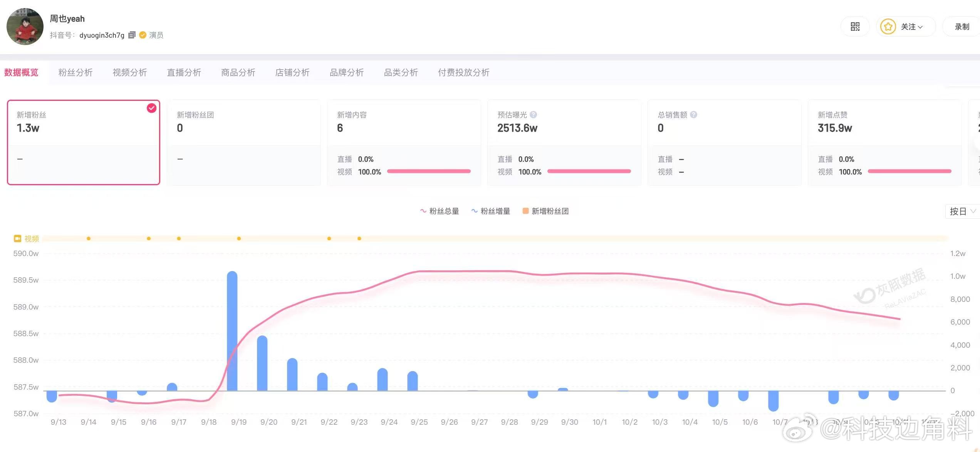Switch to 粉丝分析 tab
The height and width of the screenshot is (452, 980).
tap(76, 72)
